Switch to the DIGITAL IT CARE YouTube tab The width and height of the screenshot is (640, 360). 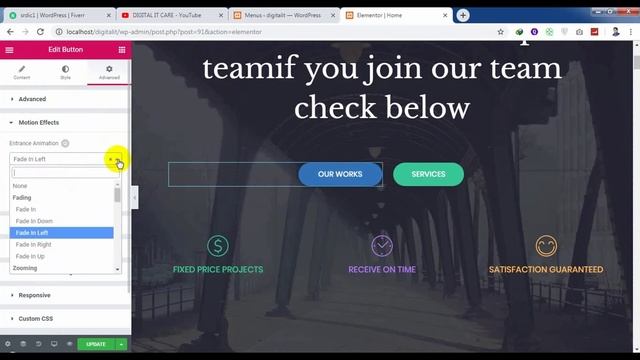pyautogui.click(x=171, y=15)
